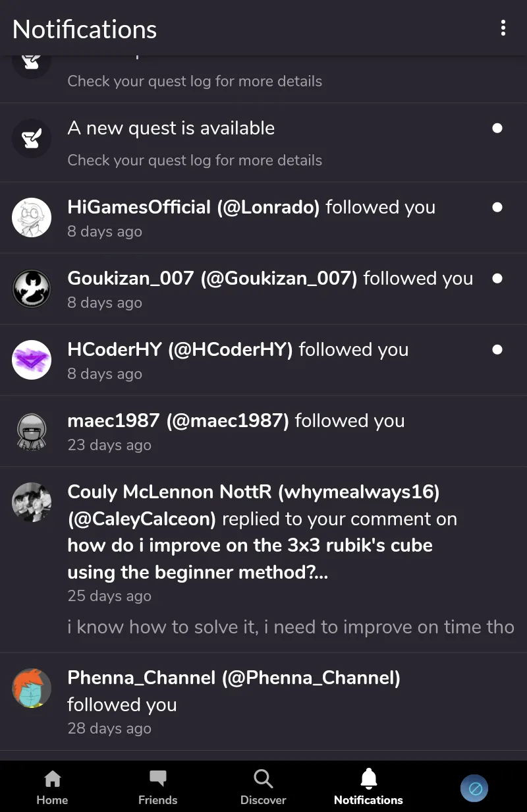527x812 pixels.
Task: Go to the Home tab
Action: (52, 788)
